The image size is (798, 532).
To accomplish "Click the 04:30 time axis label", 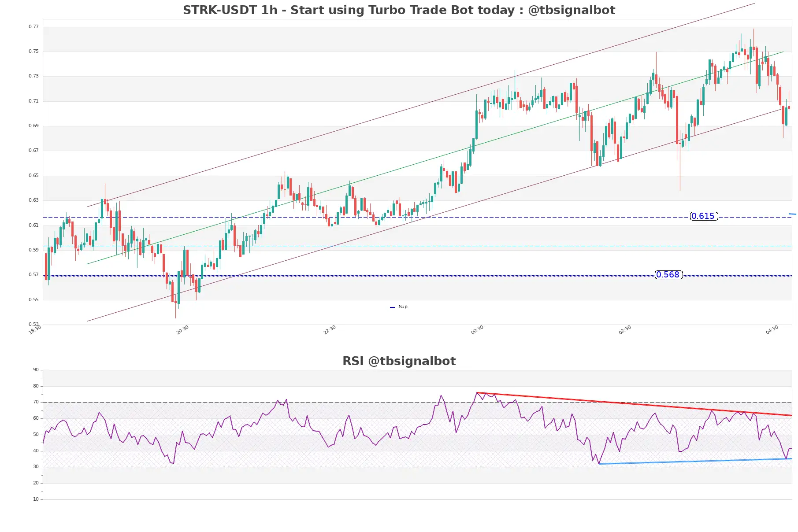I will [x=772, y=330].
